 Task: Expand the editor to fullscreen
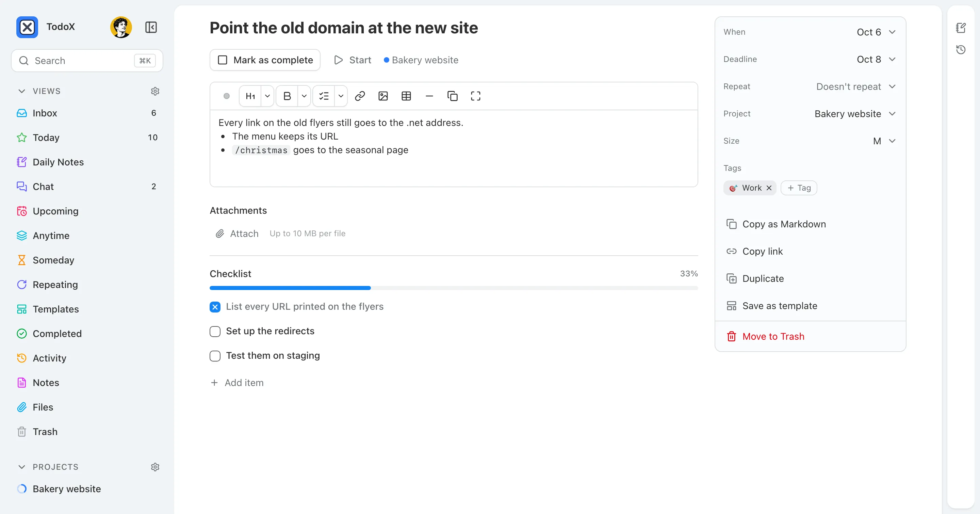point(476,96)
